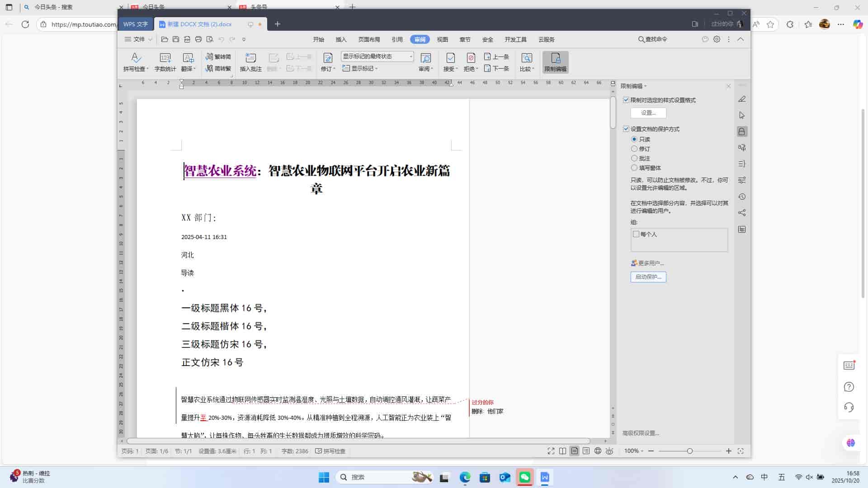Insert a comment (插入批注)
Screen dimensions: 868x488
(250, 62)
